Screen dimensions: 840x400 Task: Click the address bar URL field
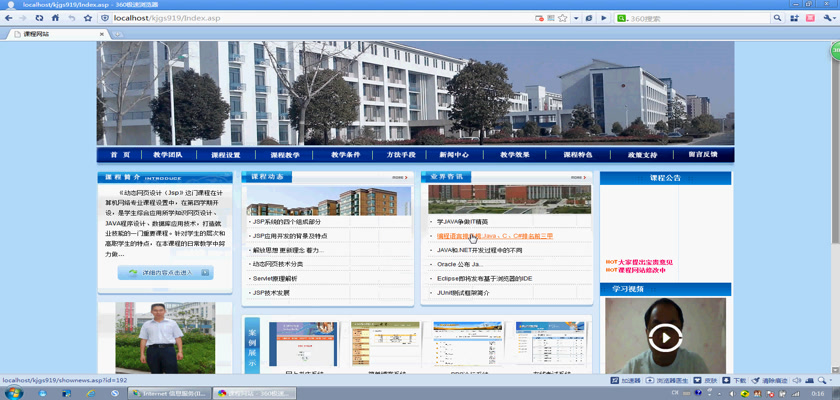point(320,18)
